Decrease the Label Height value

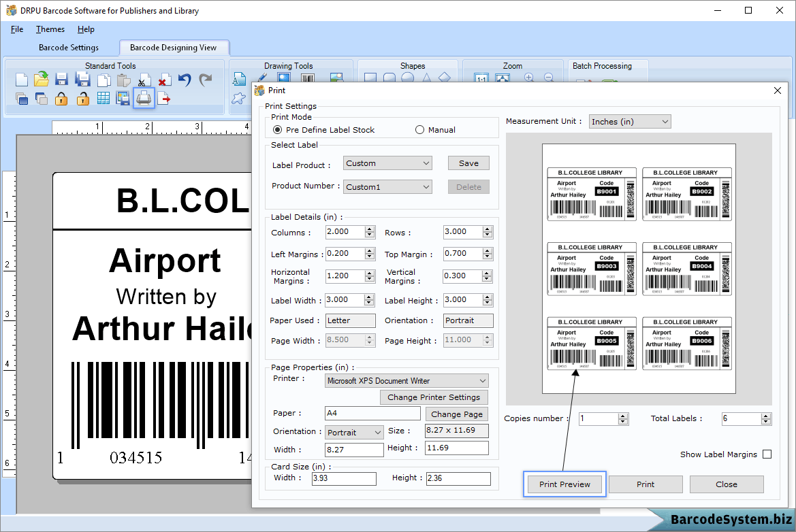[x=488, y=303]
